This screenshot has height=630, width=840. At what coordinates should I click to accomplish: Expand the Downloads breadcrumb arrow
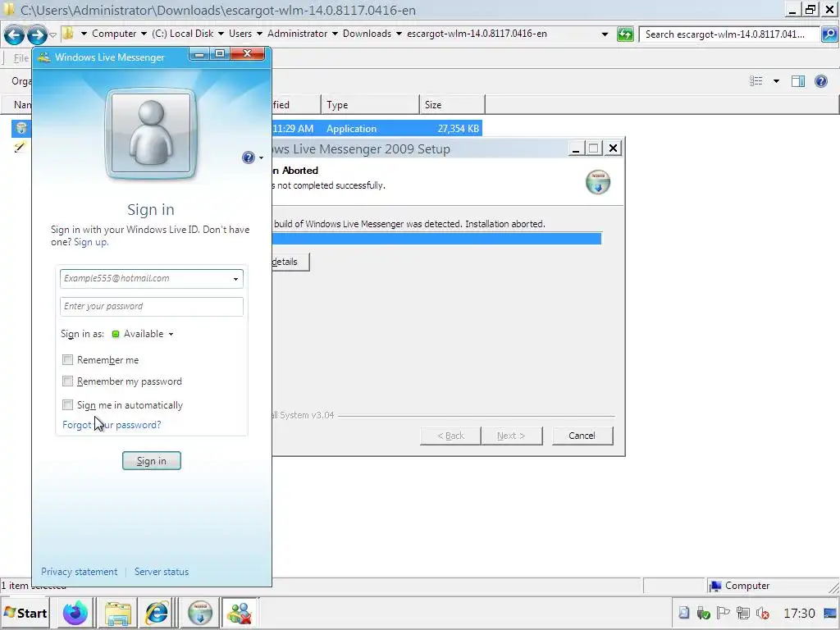(399, 34)
